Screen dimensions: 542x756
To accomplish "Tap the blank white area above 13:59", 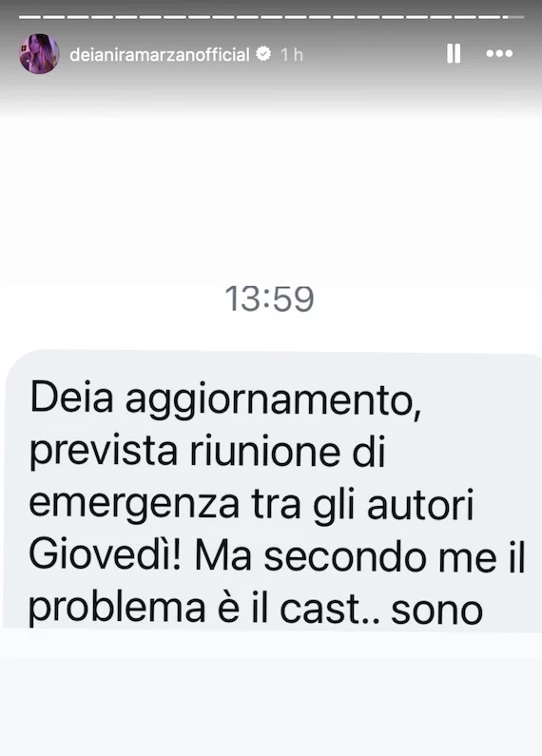I will point(271,198).
